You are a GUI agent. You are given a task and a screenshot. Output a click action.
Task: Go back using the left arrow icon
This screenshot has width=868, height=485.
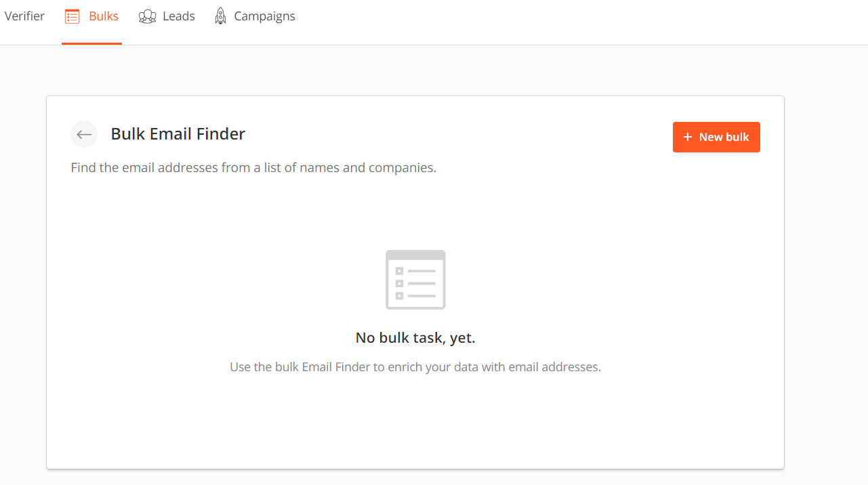tap(84, 134)
